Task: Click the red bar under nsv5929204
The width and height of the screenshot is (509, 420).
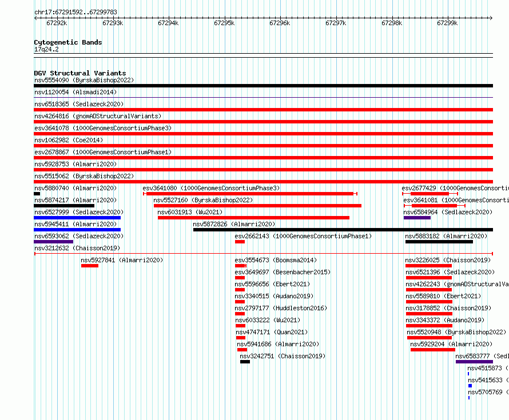Action: 433,350
